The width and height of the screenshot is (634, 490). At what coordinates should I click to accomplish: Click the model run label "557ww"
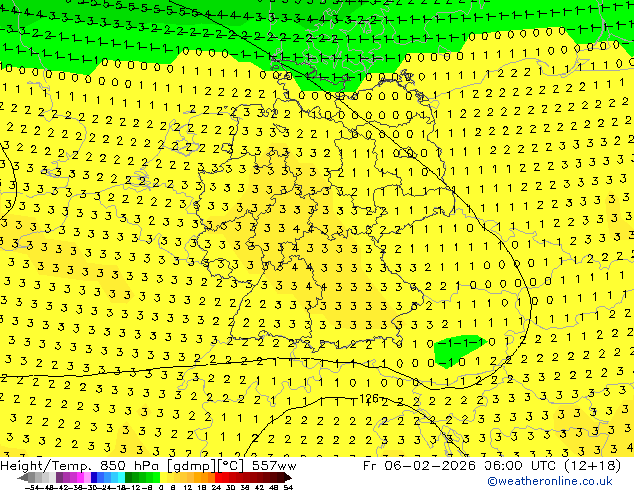click(x=274, y=466)
